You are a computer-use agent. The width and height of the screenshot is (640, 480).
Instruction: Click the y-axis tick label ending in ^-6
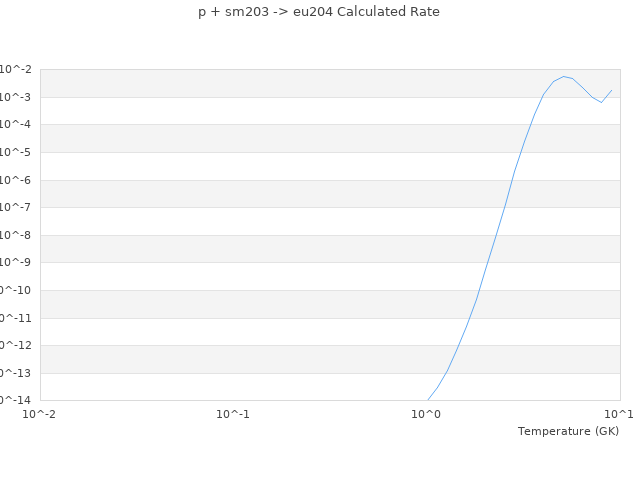16,180
